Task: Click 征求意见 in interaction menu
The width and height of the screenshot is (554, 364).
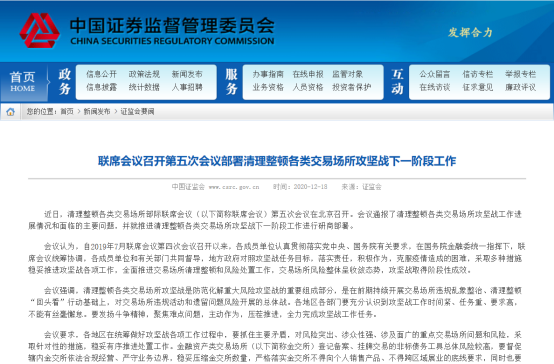Action: tap(478, 87)
